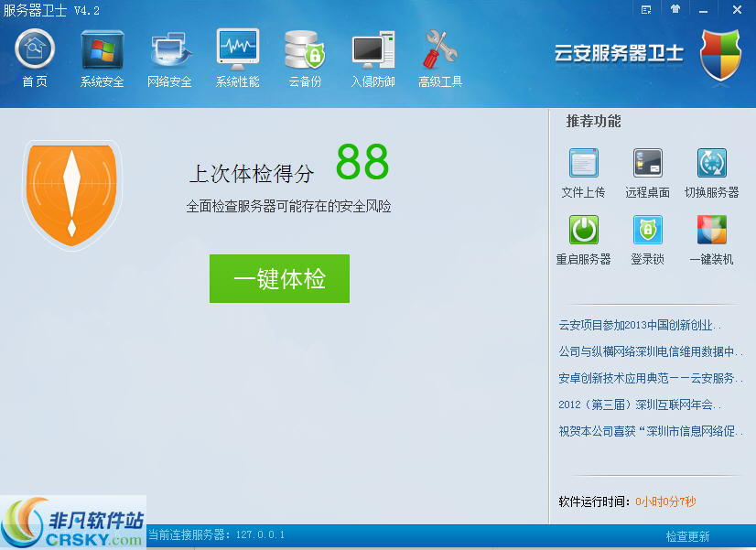
Task: Launch the 一键装机 one-click install feature
Action: (x=712, y=240)
